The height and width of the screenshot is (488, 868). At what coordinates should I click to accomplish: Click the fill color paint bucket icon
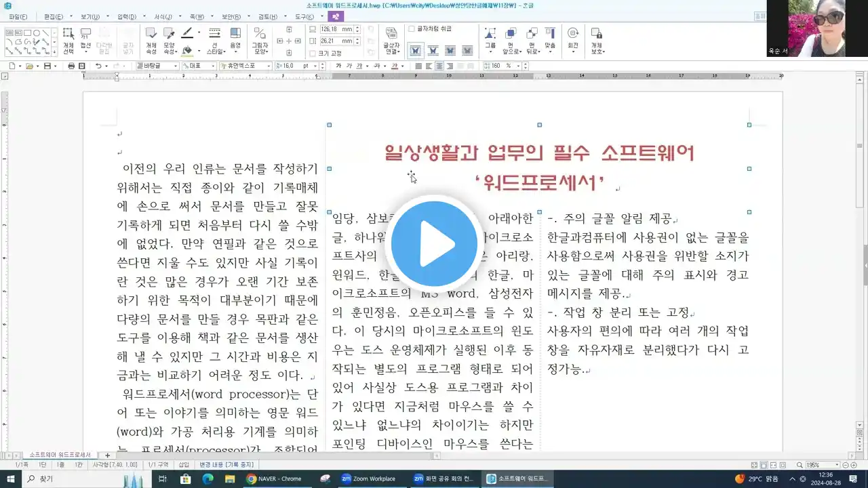(188, 50)
